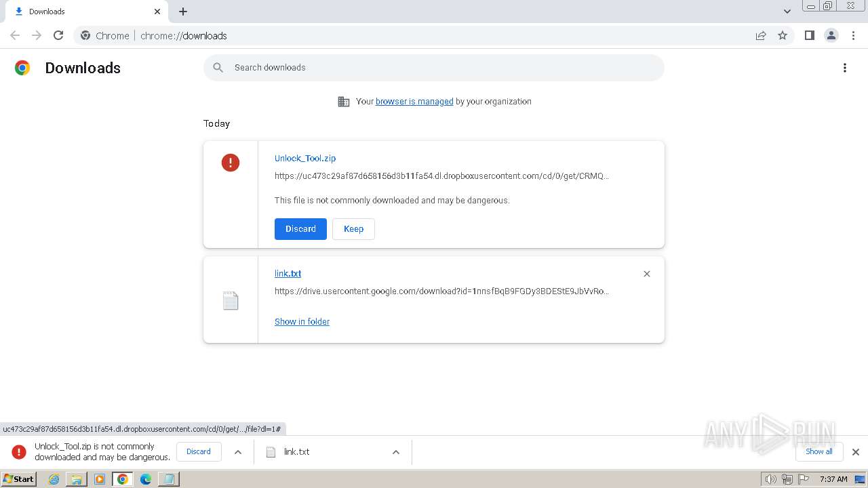This screenshot has height=488, width=868.
Task: Click the browser back arrow
Action: [x=15, y=35]
